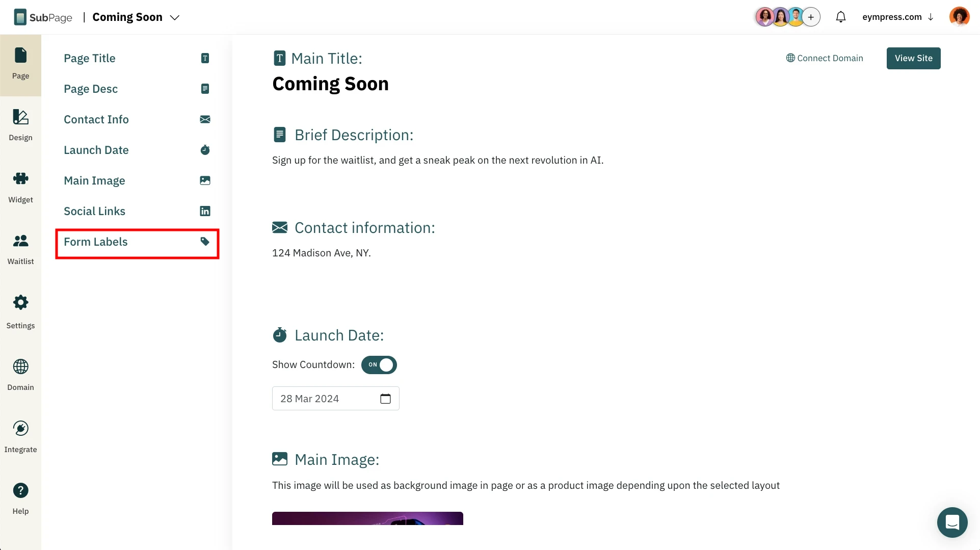Select Social Links menu item
The width and height of the screenshot is (980, 550).
(x=137, y=211)
